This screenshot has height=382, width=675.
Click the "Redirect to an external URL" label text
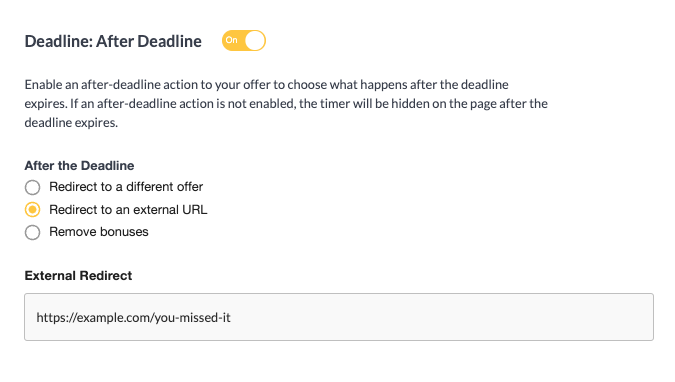point(128,209)
